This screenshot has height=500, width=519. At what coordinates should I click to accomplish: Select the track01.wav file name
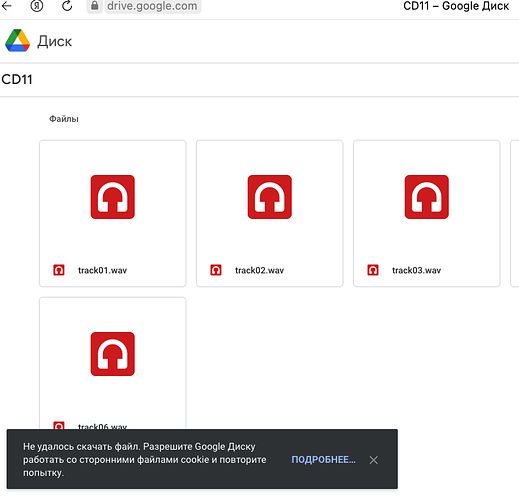103,270
